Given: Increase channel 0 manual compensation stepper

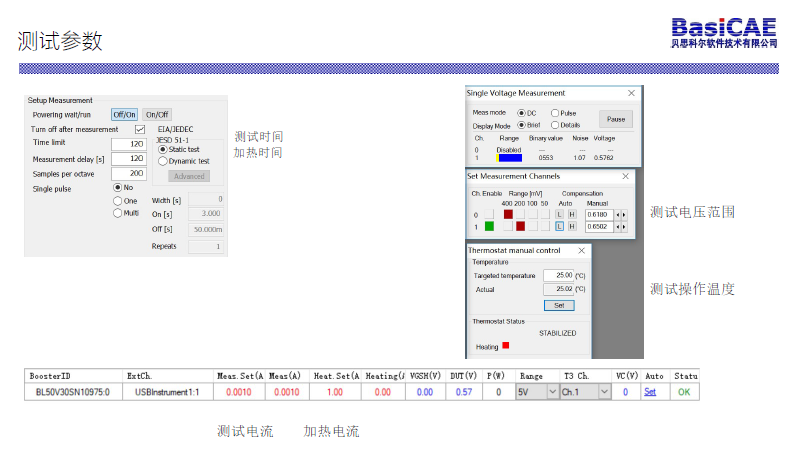Looking at the screenshot, I should tap(626, 214).
